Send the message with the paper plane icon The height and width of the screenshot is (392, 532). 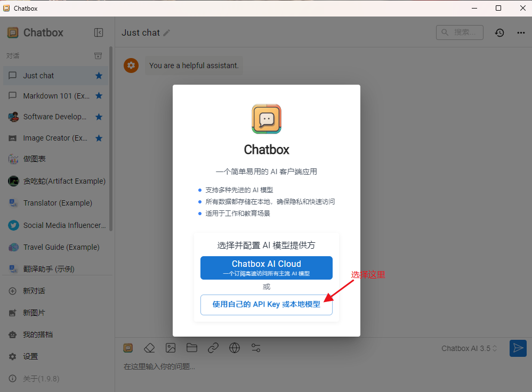[518, 348]
